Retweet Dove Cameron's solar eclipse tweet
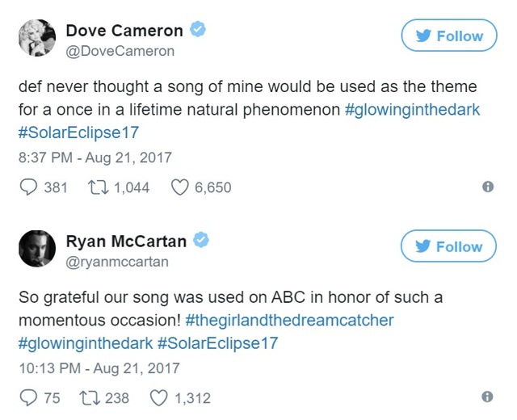The height and width of the screenshot is (420, 517). point(97,187)
